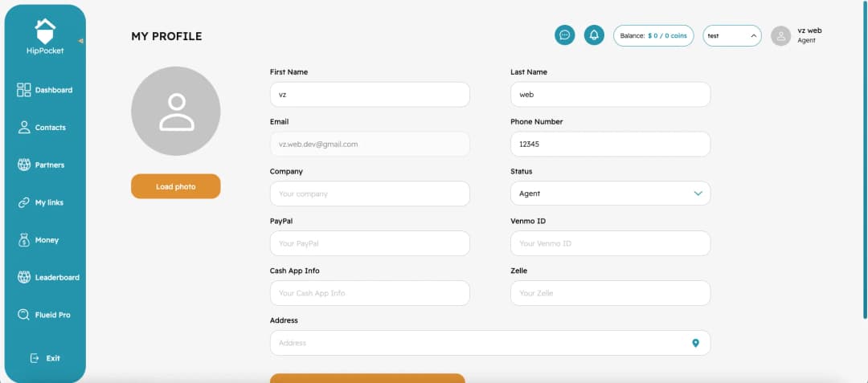Click the vertical page scrollbar
The width and height of the screenshot is (868, 383).
click(866, 161)
